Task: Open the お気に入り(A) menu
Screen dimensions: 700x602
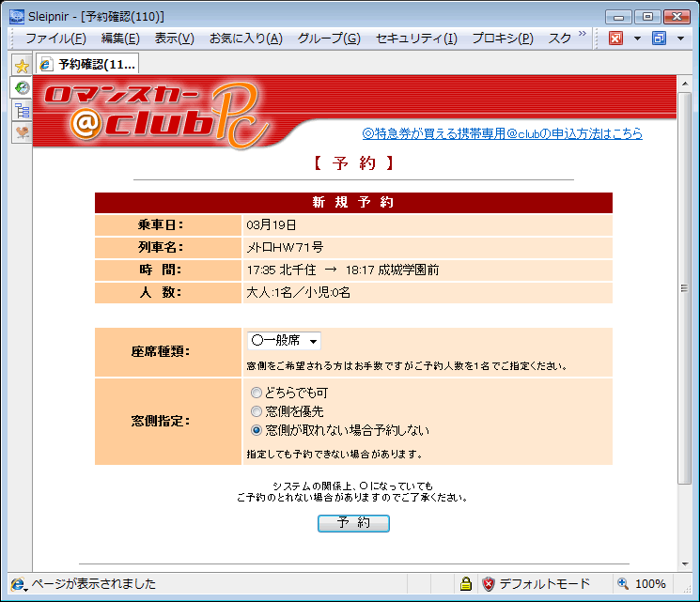Action: (245, 39)
